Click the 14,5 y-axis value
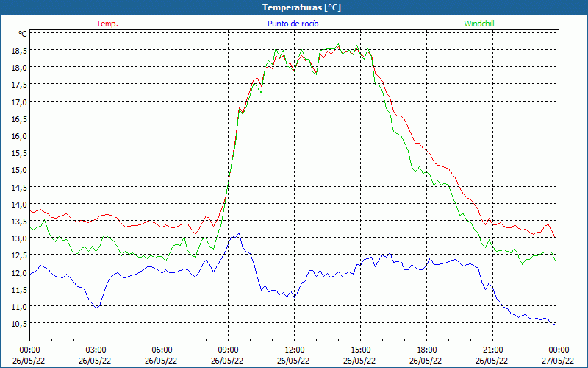Screen dimensions: 588x368 [x=20, y=187]
